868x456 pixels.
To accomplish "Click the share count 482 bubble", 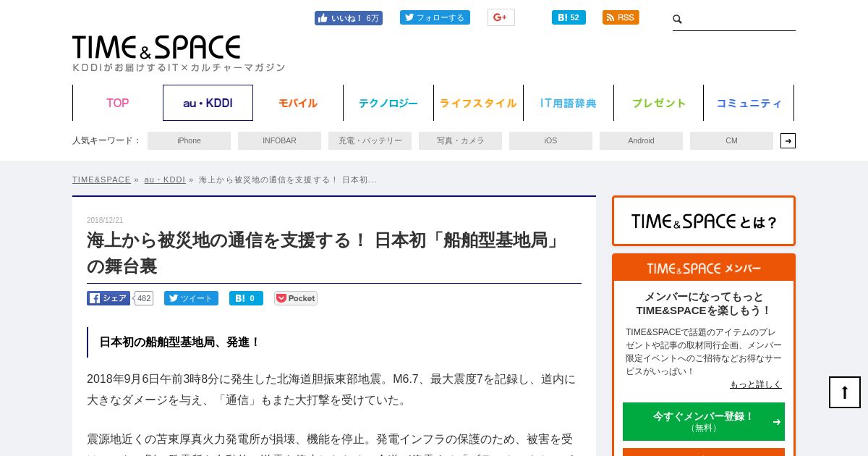I will 144,298.
